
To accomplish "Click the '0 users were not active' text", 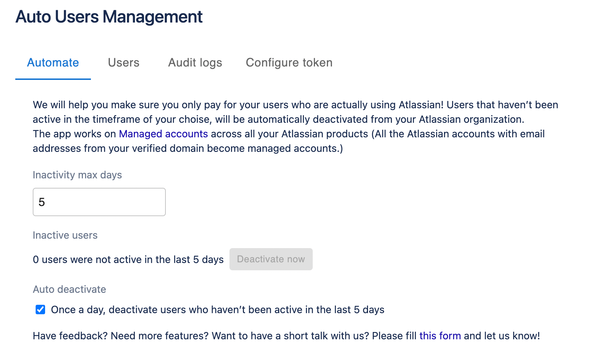I will point(128,259).
